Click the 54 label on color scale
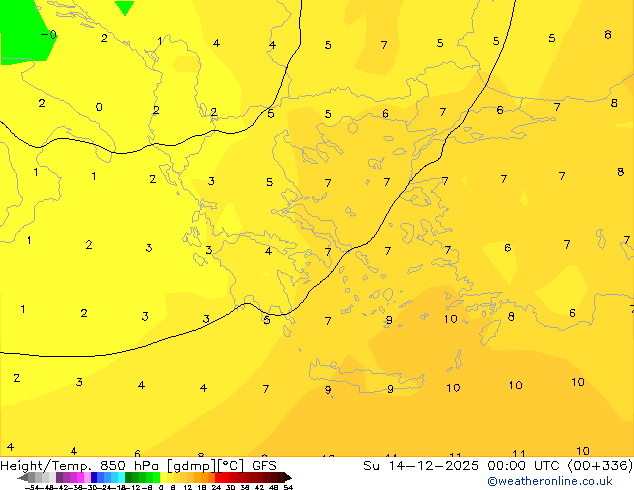The height and width of the screenshot is (490, 634). [x=289, y=488]
